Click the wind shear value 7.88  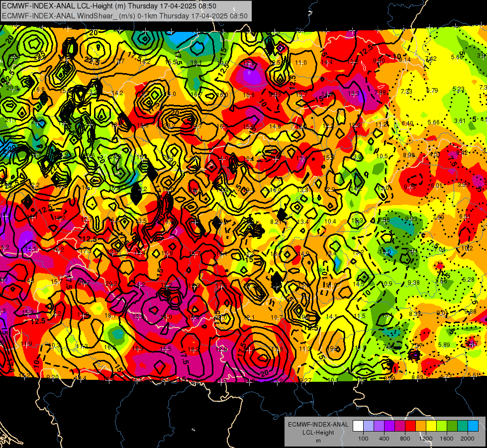tap(380, 92)
